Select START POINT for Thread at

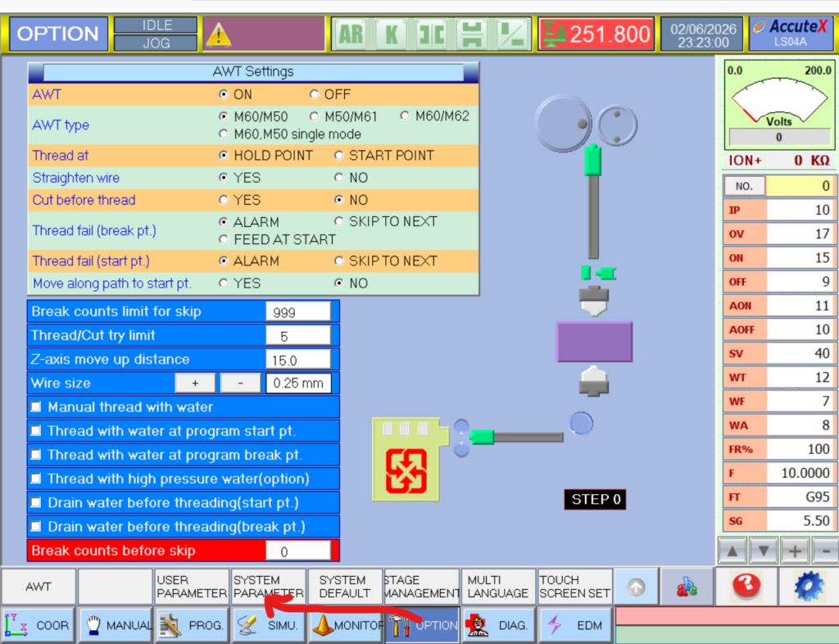point(339,156)
